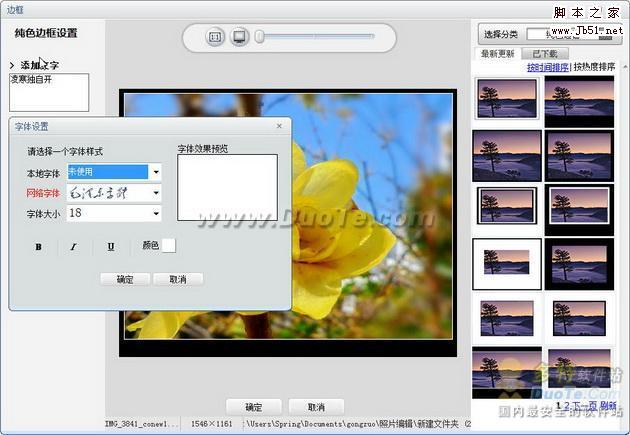Toggle Italic in font settings

point(74,247)
